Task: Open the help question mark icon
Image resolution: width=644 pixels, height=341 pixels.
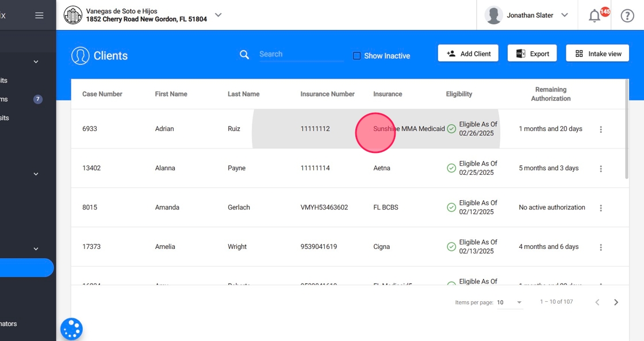Action: click(627, 16)
